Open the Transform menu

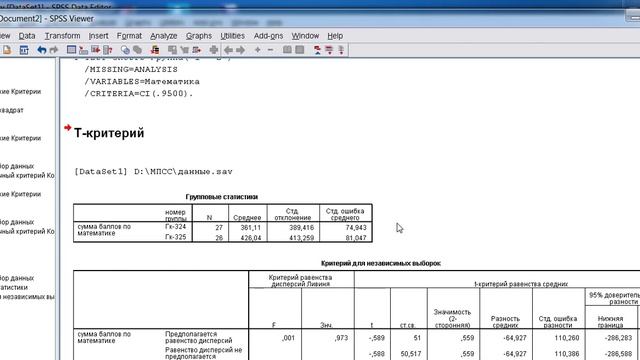(62, 36)
